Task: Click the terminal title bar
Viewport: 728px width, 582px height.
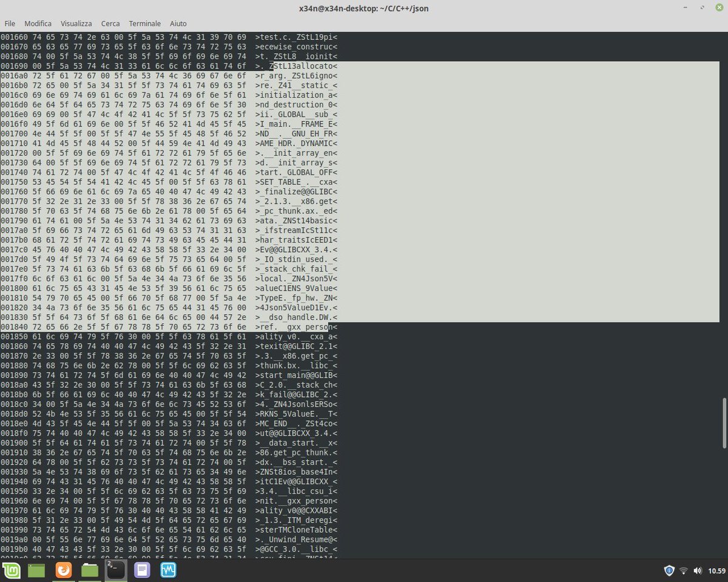Action: [364, 8]
